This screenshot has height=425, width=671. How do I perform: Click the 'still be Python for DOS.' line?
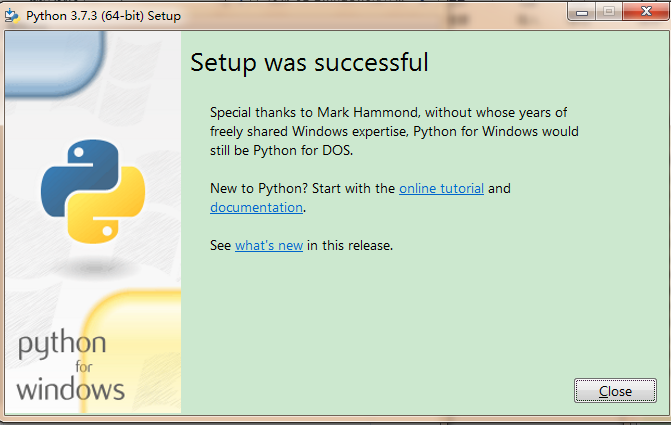[281, 151]
